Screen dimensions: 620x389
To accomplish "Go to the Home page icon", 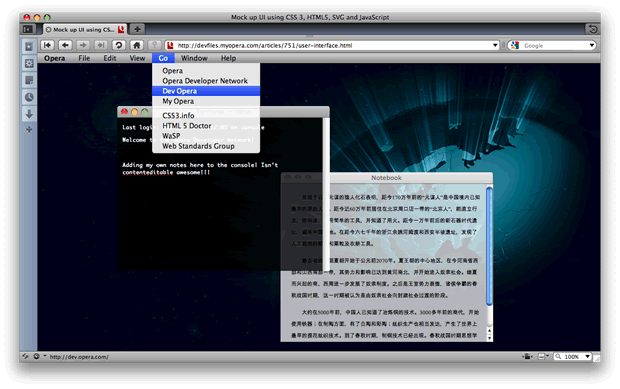I will (x=136, y=45).
